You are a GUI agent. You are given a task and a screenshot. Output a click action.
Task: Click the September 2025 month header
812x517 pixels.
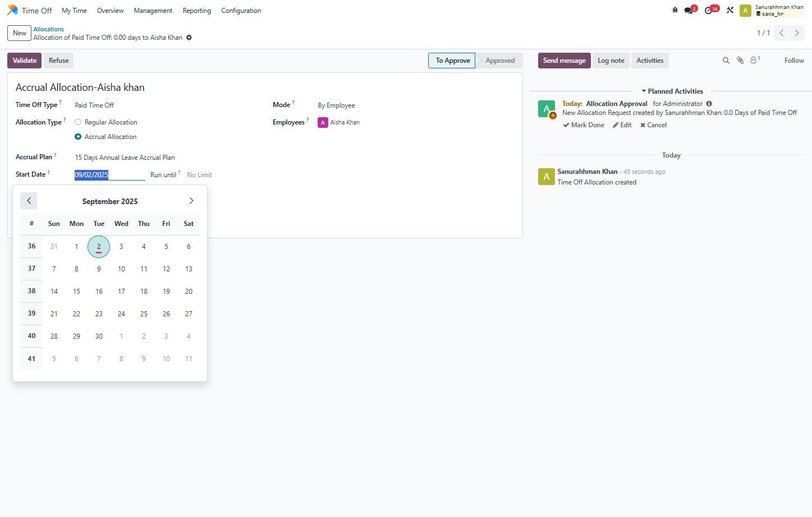[x=110, y=201]
